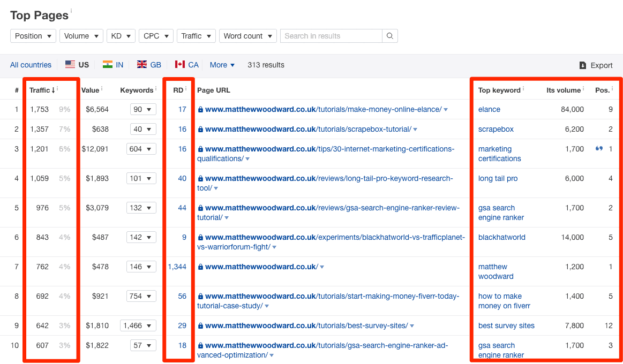Expand the 604 keywords dropdown in row 3
623x364 pixels.
141,149
